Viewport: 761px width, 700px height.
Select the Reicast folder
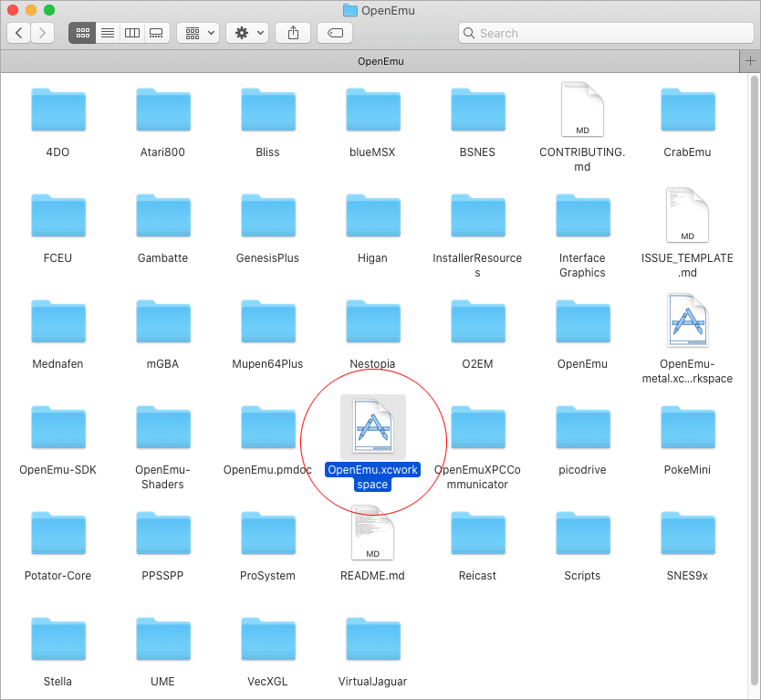tap(477, 533)
